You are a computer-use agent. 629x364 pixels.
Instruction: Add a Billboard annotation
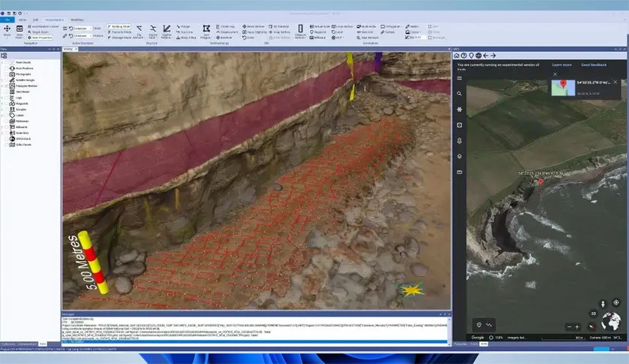coord(318,38)
